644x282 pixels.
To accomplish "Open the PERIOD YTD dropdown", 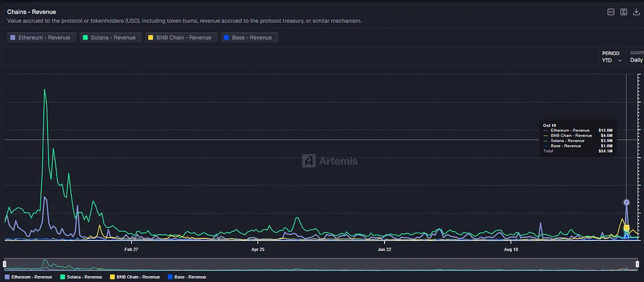I will 612,57.
